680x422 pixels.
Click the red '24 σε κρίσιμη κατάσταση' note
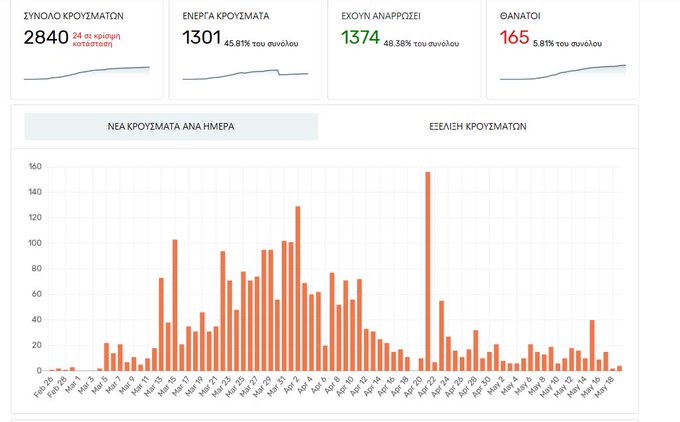96,39
